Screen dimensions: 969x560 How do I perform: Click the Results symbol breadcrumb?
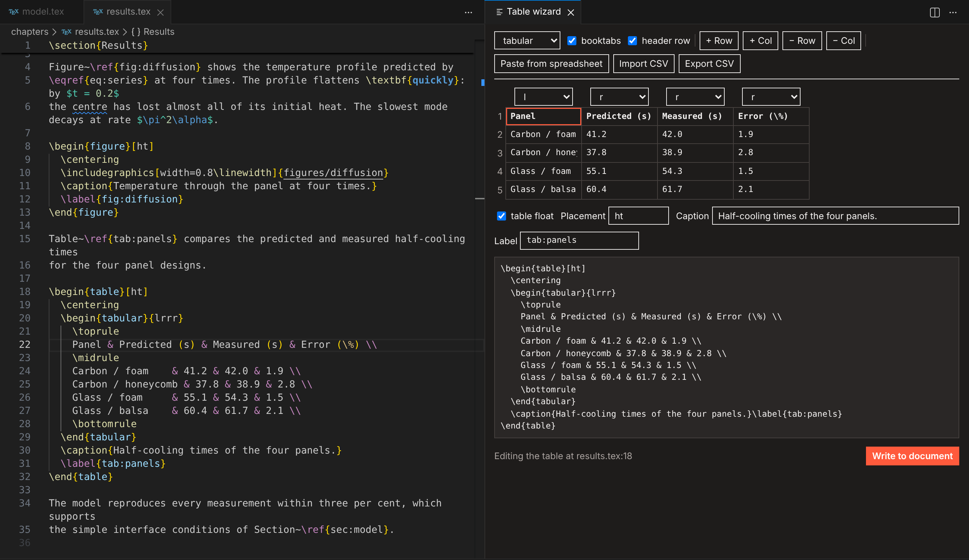(153, 32)
